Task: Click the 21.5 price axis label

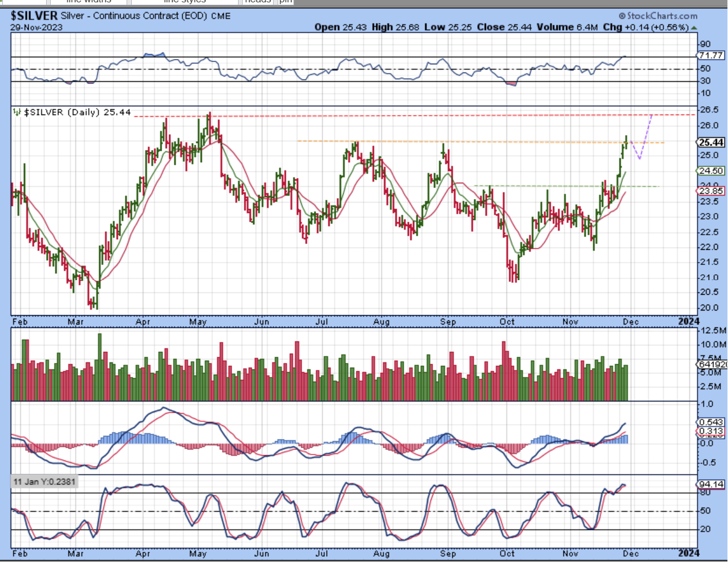Action: (x=708, y=262)
